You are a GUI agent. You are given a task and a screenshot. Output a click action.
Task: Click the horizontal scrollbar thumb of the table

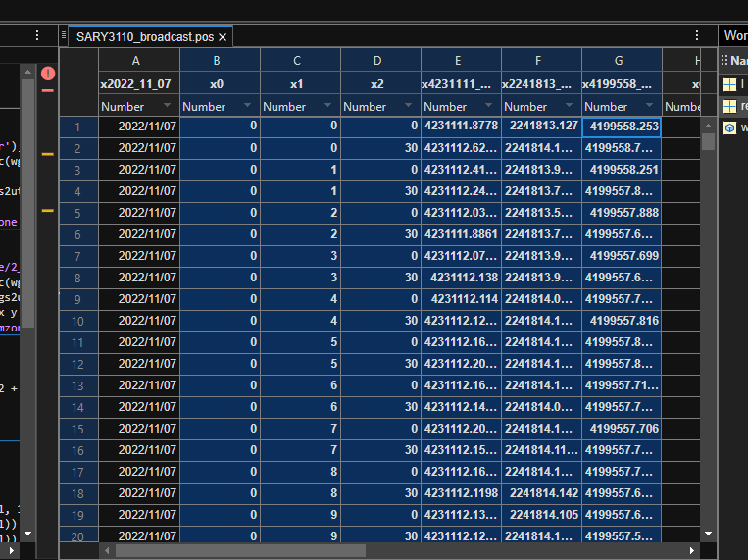pos(240,551)
